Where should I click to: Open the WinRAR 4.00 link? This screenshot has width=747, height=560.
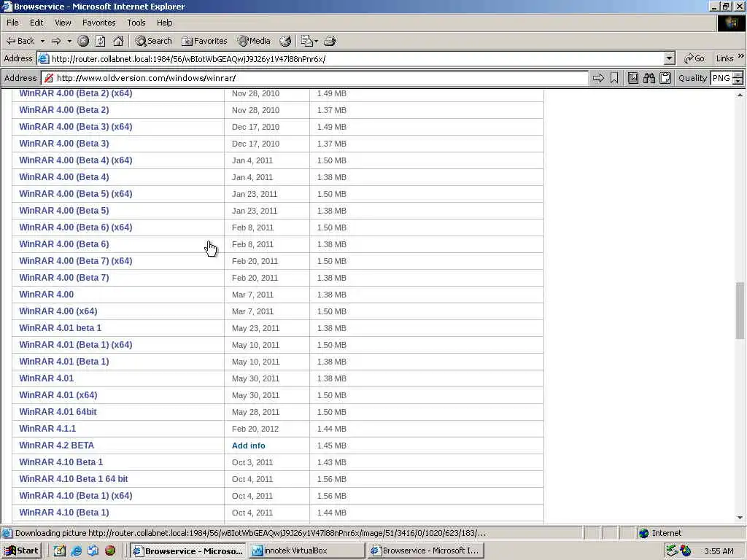coord(46,295)
